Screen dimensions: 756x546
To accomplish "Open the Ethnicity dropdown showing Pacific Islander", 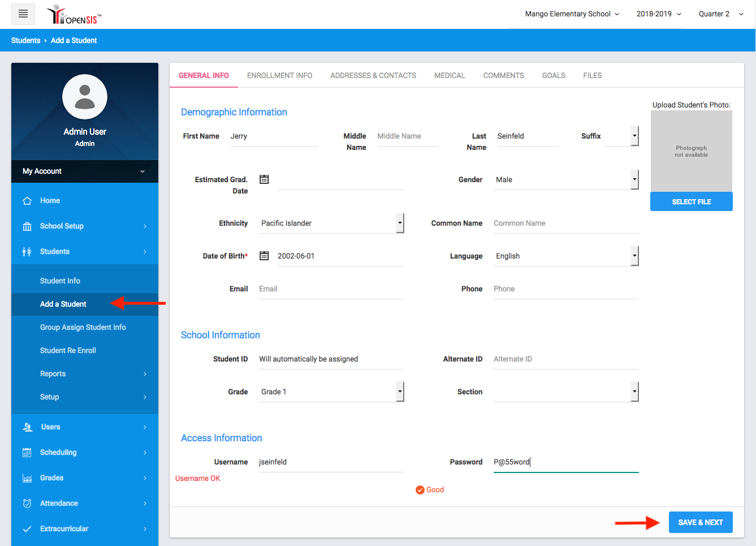I will [x=331, y=223].
